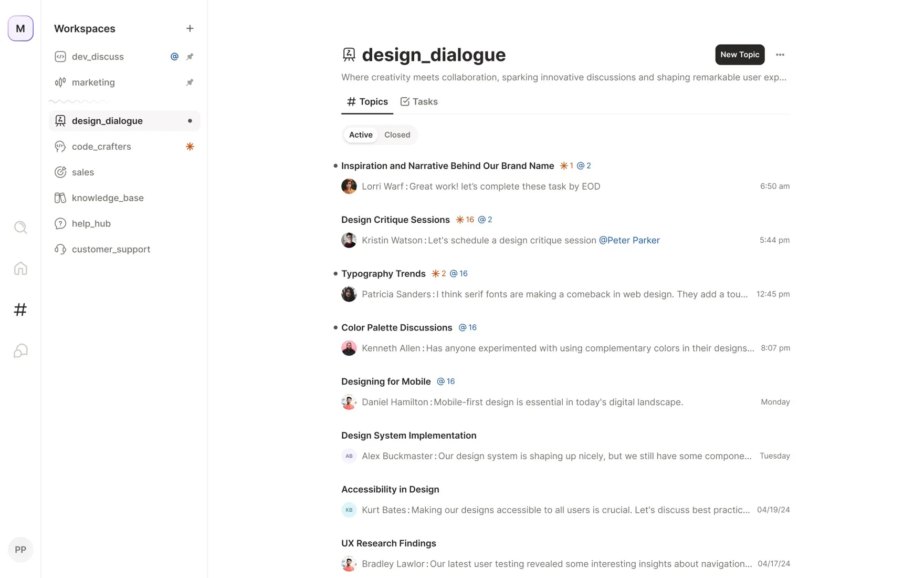Click the pin icon next to marketing
924x578 pixels.
pos(190,82)
